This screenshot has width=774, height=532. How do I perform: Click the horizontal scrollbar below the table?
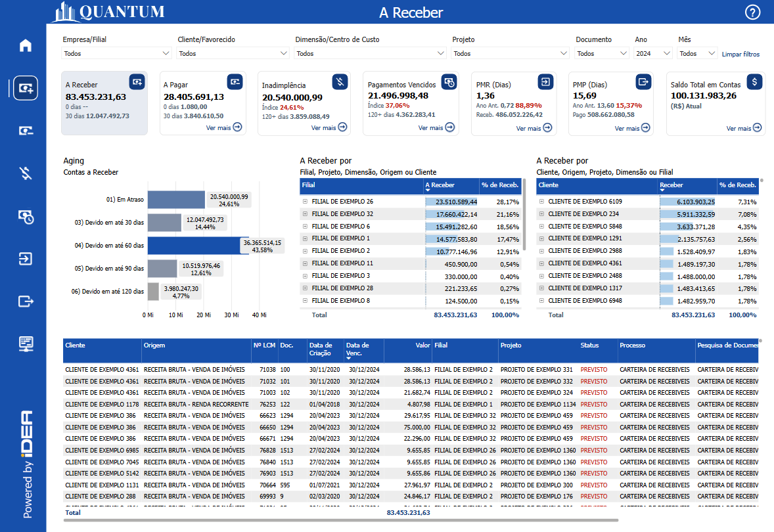pos(342,520)
